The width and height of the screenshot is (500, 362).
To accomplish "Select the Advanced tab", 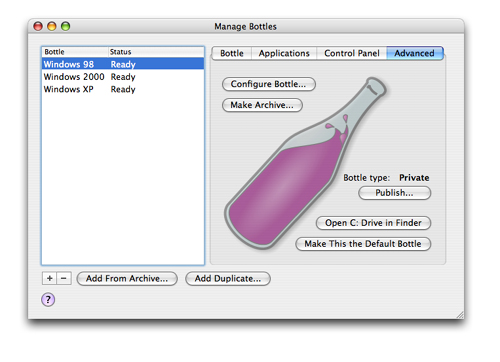I will point(415,53).
